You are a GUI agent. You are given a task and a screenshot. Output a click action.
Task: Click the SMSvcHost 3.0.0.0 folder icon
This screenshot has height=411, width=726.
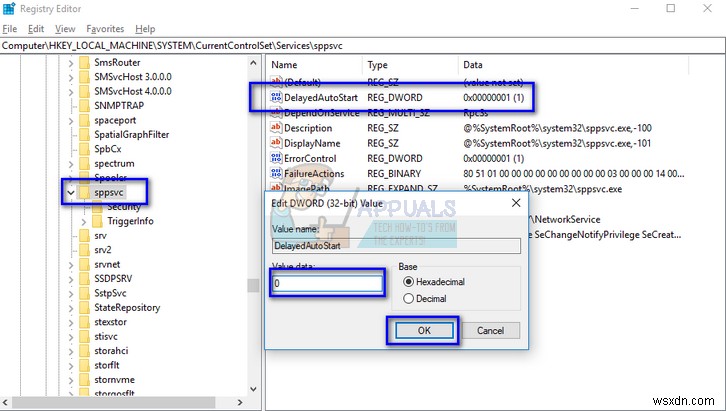point(85,77)
